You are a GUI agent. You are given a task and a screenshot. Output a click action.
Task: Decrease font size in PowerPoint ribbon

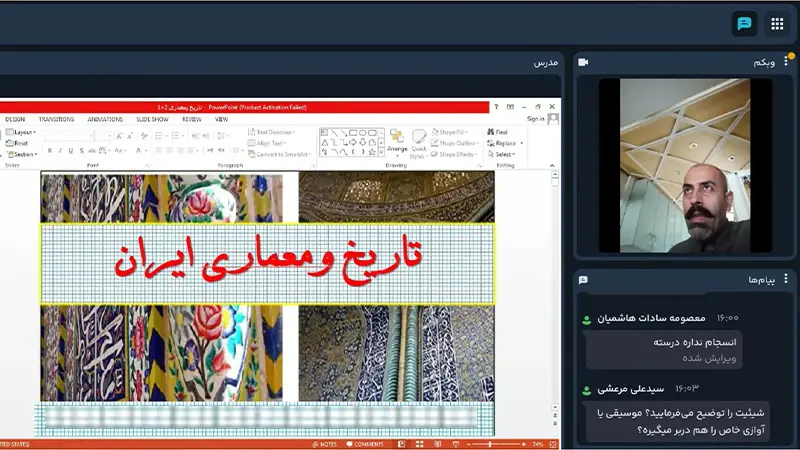pos(130,136)
